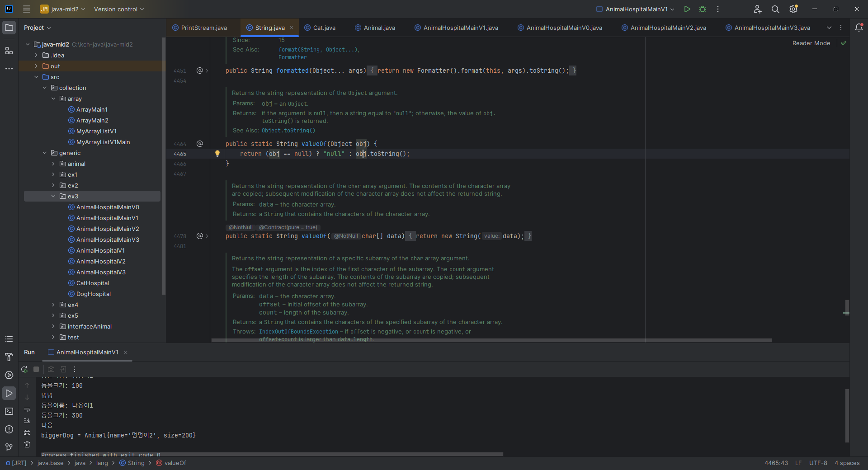Toggle the Project tool window folder icon
The width and height of the screenshot is (868, 470).
coord(9,28)
